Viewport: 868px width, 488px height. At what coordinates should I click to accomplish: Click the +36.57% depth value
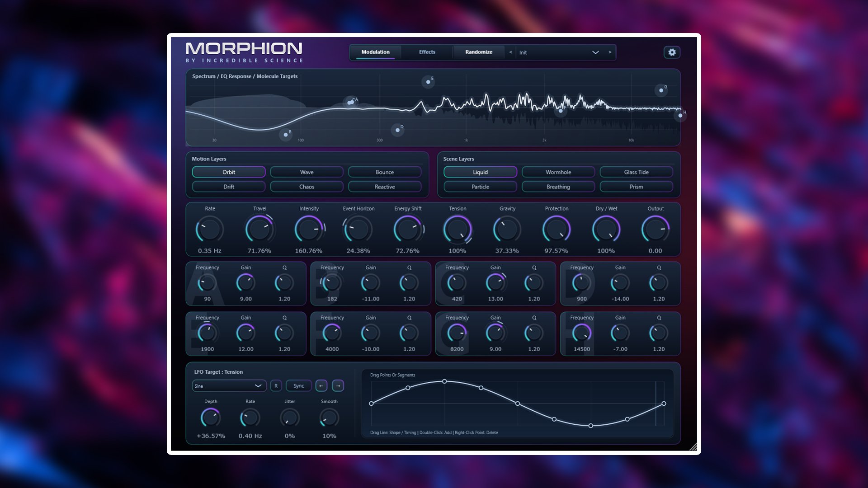pyautogui.click(x=211, y=436)
